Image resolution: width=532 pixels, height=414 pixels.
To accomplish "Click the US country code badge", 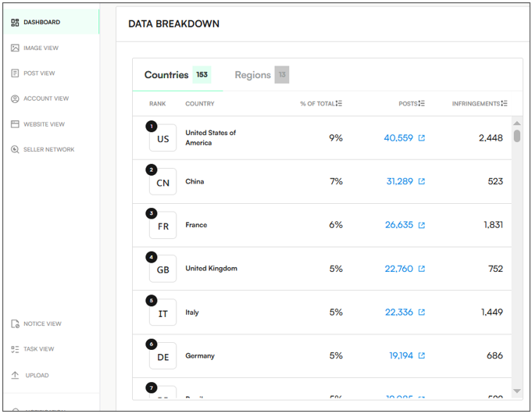I will [x=162, y=139].
